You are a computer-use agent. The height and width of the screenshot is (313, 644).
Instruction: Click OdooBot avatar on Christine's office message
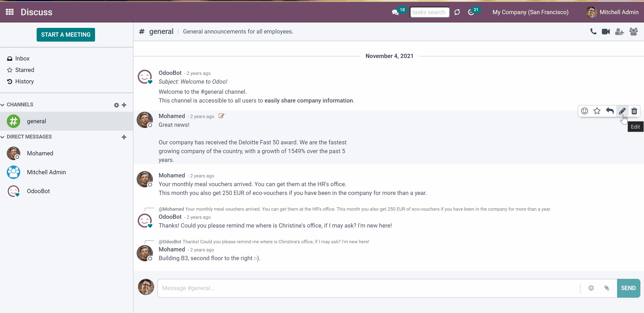(x=145, y=221)
